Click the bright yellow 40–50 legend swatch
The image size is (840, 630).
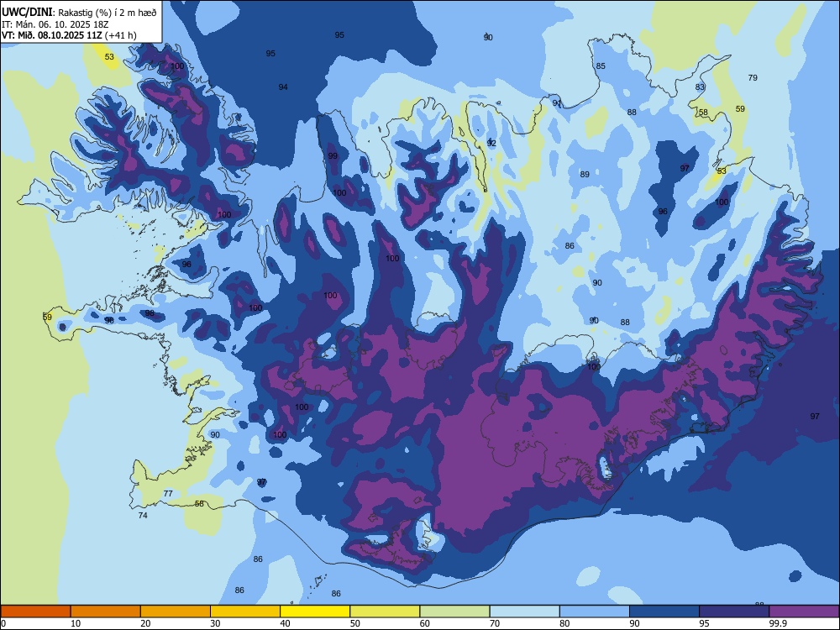(x=315, y=612)
